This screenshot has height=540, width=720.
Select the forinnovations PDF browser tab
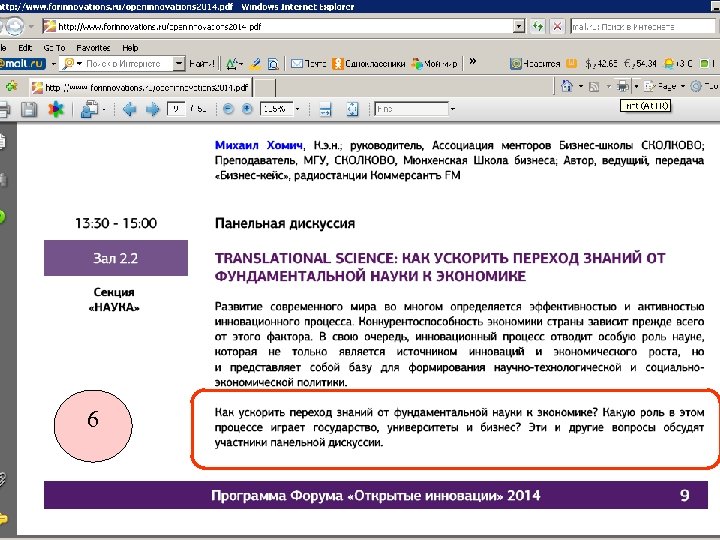point(141,87)
